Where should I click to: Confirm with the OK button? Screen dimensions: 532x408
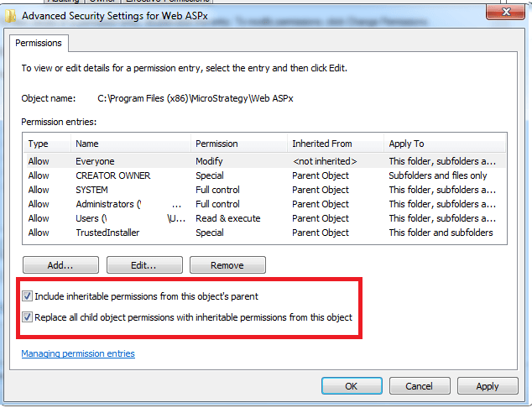pos(351,386)
